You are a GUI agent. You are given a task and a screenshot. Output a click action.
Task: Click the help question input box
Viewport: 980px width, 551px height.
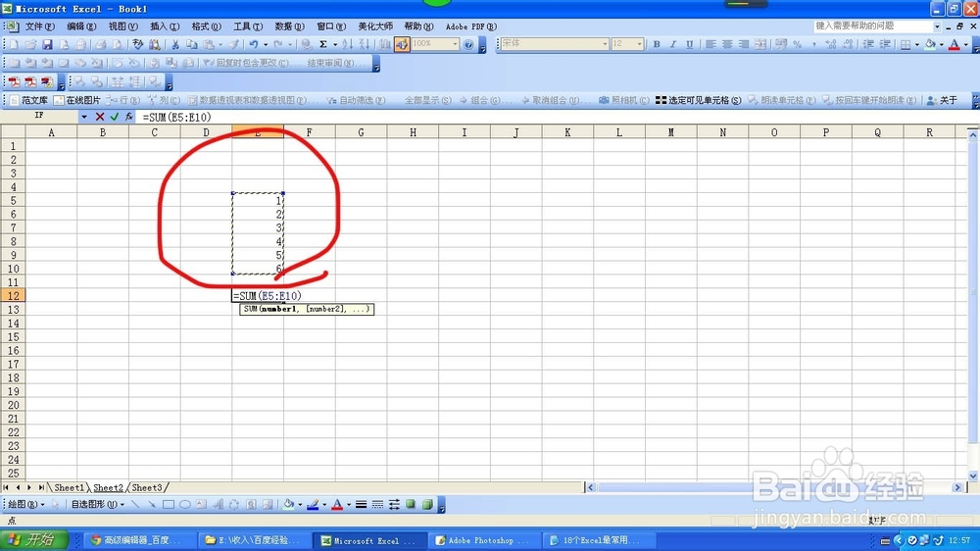[x=872, y=26]
